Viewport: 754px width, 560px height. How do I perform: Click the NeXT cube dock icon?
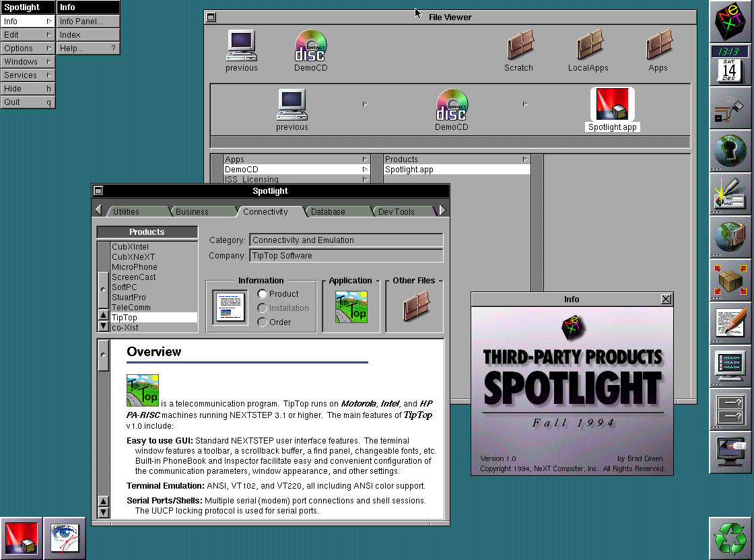point(731,22)
